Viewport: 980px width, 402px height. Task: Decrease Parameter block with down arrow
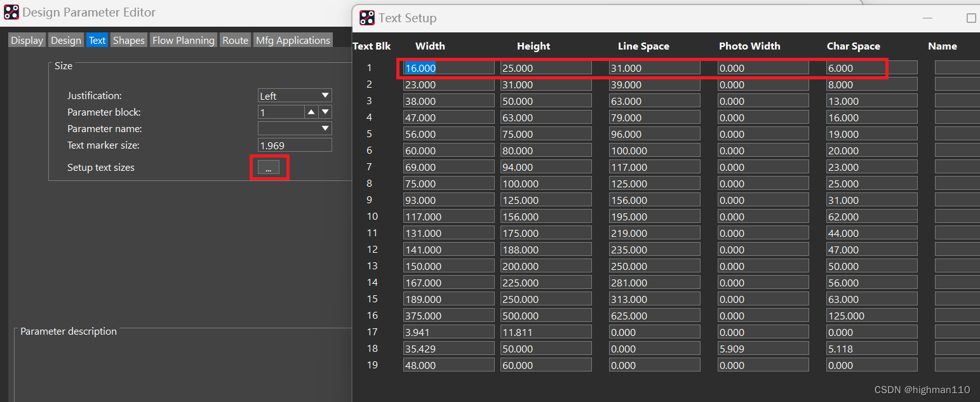(x=325, y=112)
